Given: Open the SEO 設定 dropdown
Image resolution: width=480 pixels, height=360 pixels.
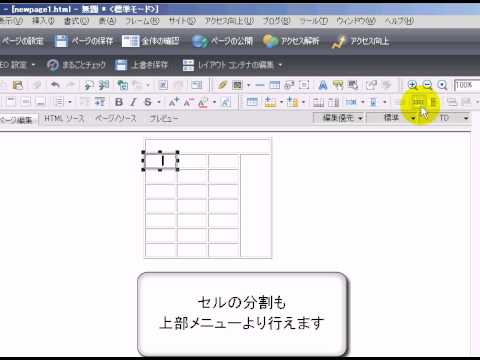Looking at the screenshot, I should click(17, 64).
